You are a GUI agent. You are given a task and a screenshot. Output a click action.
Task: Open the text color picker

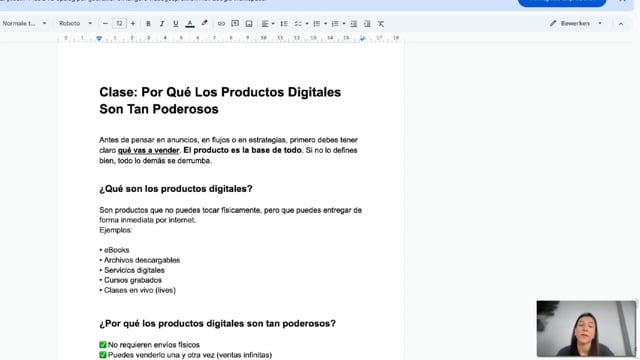click(x=190, y=24)
